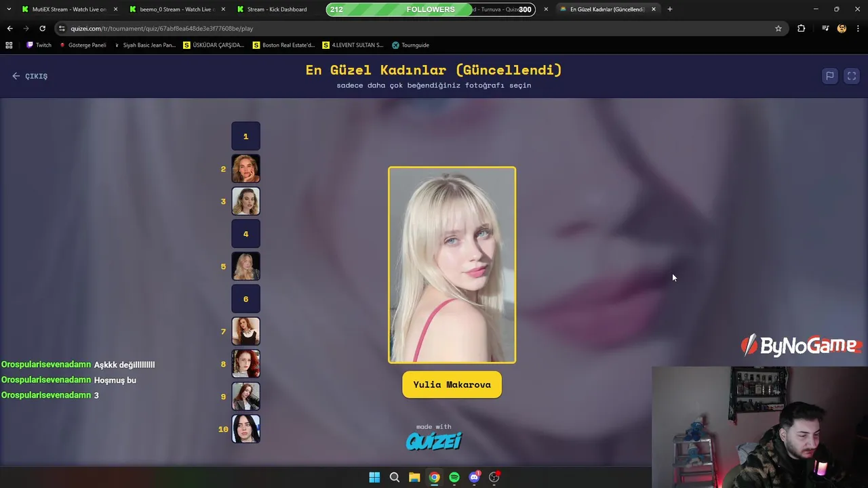Open the taskbar search icon
The height and width of the screenshot is (488, 868).
[394, 477]
